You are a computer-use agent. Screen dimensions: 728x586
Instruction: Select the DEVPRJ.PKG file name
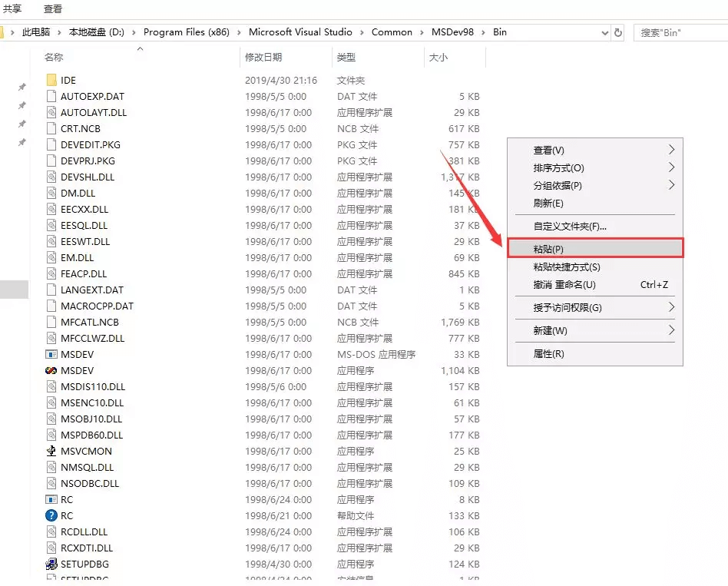click(88, 161)
